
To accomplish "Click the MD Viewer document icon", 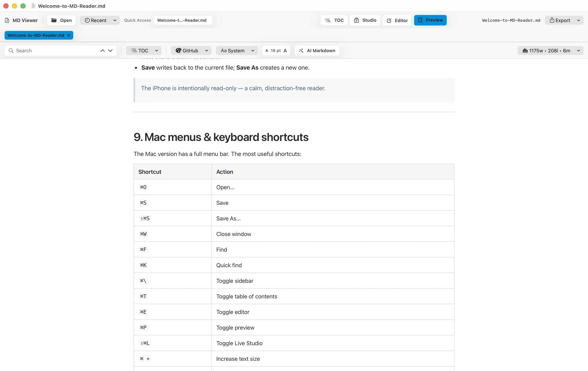I will [7, 20].
